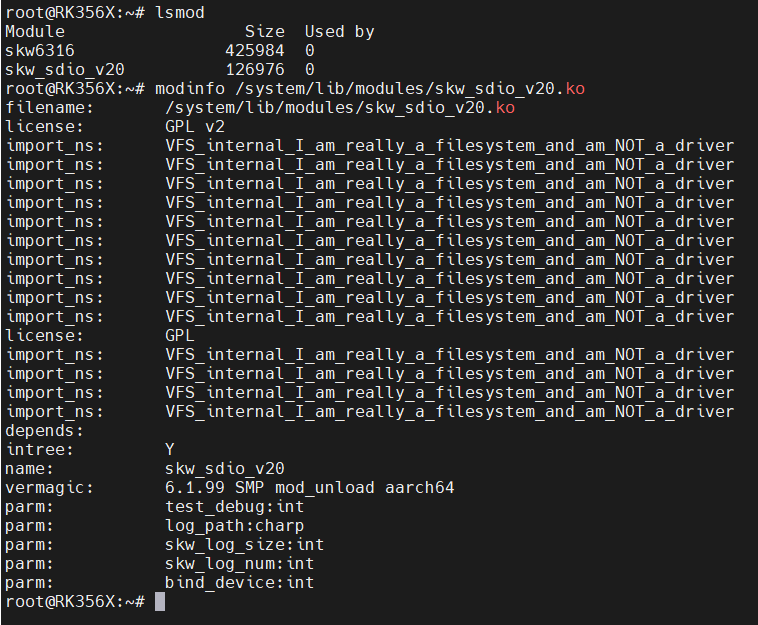Image resolution: width=758 pixels, height=625 pixels.
Task: Click the module size 425984
Action: pos(255,50)
